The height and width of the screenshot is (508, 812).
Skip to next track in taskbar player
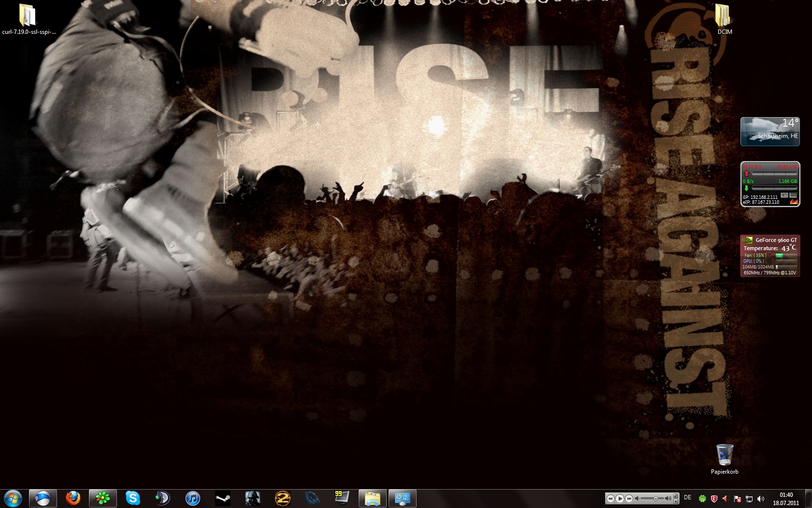[629, 498]
